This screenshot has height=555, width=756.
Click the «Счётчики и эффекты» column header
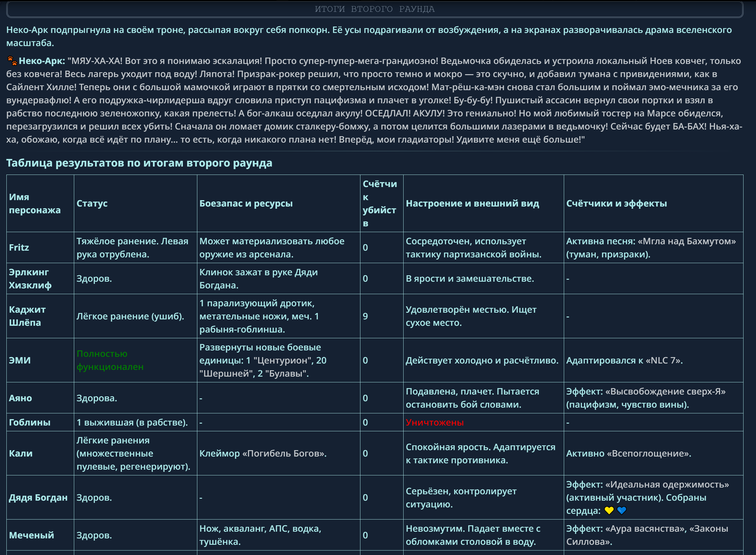[x=616, y=203]
